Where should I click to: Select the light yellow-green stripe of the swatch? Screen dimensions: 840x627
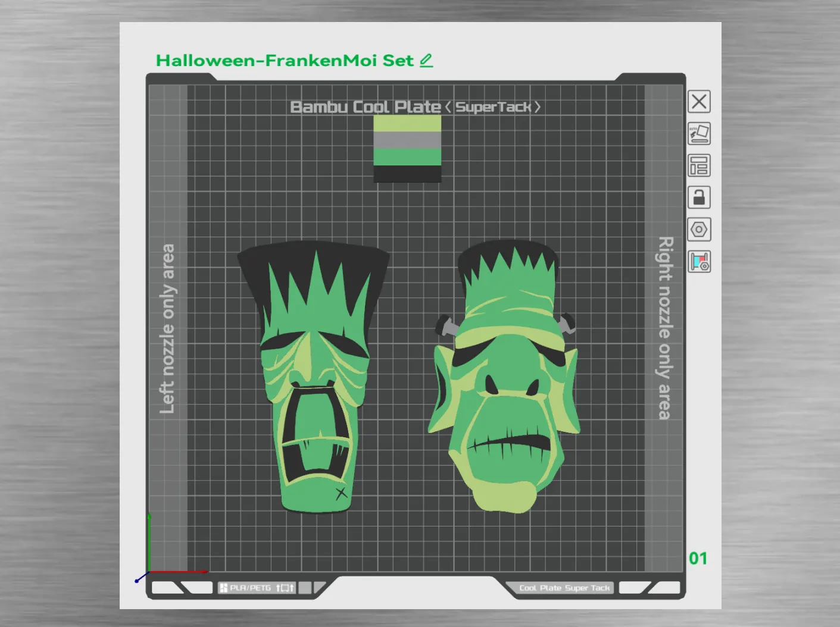pyautogui.click(x=407, y=124)
